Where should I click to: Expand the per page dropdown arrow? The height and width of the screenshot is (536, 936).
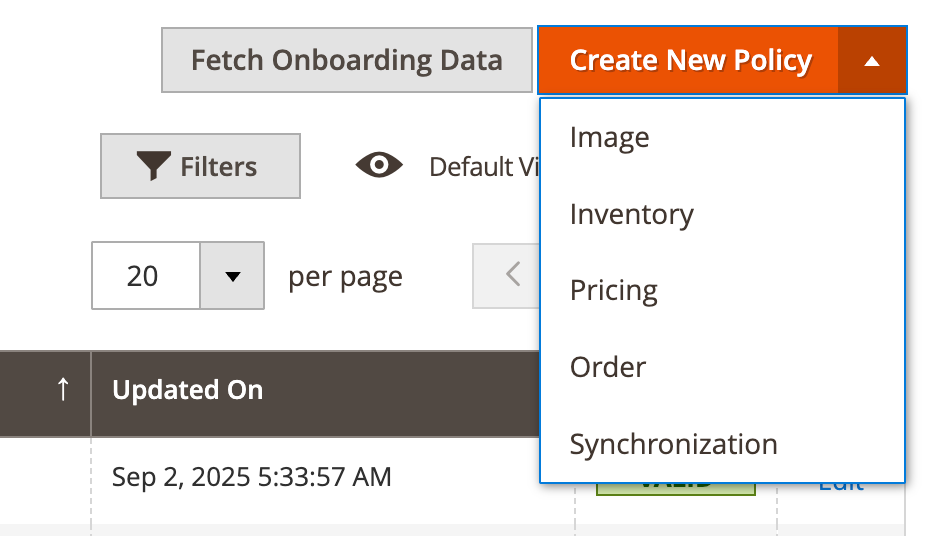point(232,275)
